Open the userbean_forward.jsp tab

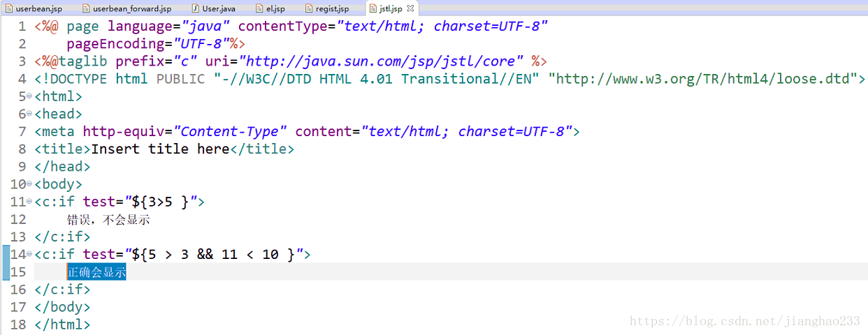point(126,8)
